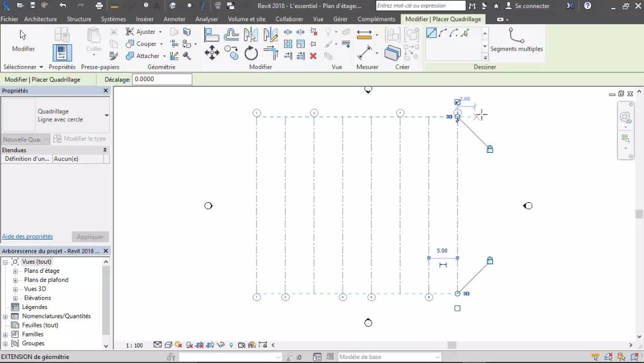Select the Offset tool icon
This screenshot has width=644, height=363.
click(231, 34)
